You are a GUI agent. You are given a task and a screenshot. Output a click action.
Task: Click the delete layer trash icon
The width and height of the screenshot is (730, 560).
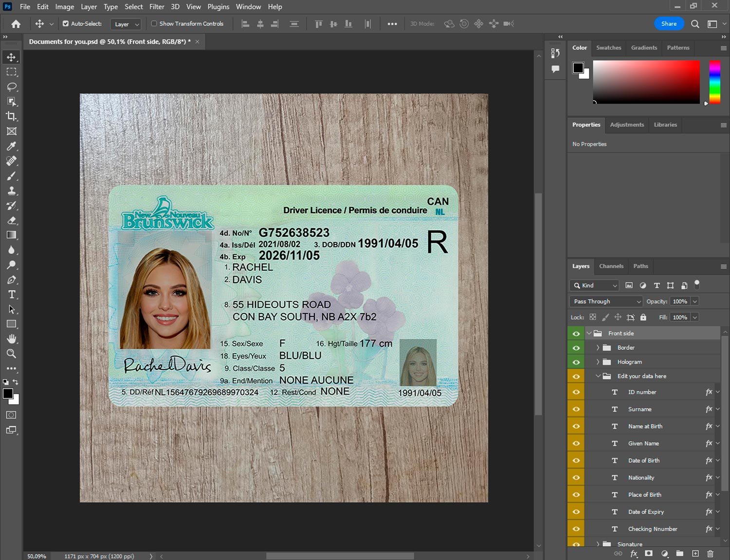point(710,554)
